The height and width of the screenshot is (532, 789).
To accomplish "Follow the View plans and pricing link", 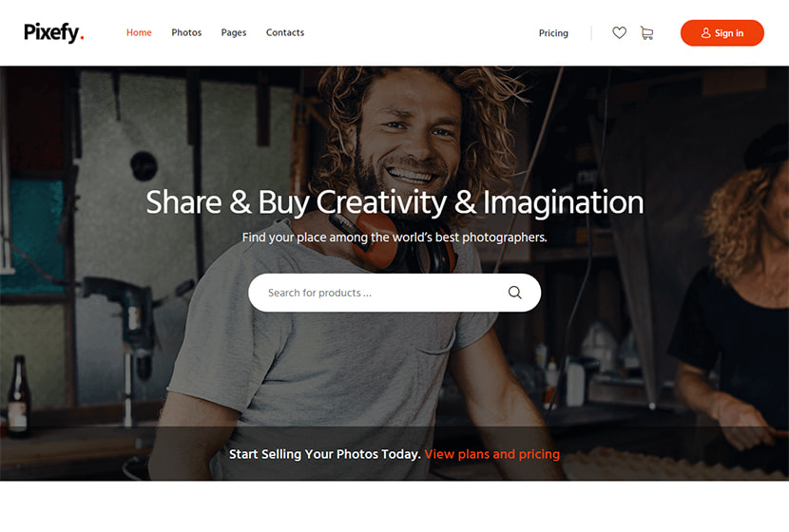I will pos(491,454).
